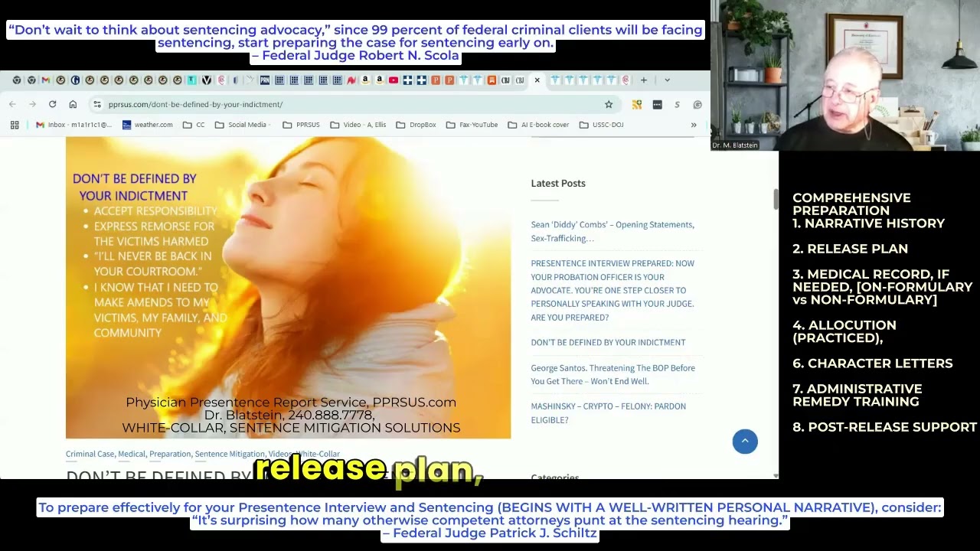
Task: Switch to the YouTube tab
Action: (393, 80)
